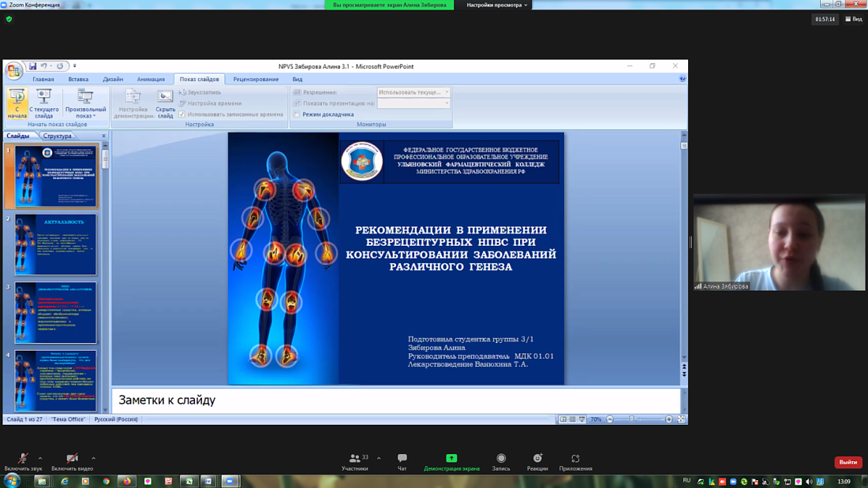868x488 pixels.
Task: Start show from current slide icon
Action: 44,97
